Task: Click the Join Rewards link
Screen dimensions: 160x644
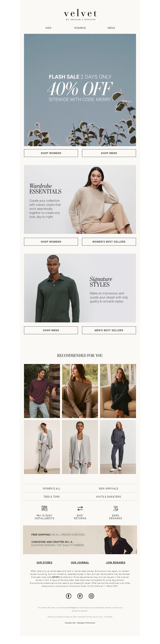Action: click(116, 562)
